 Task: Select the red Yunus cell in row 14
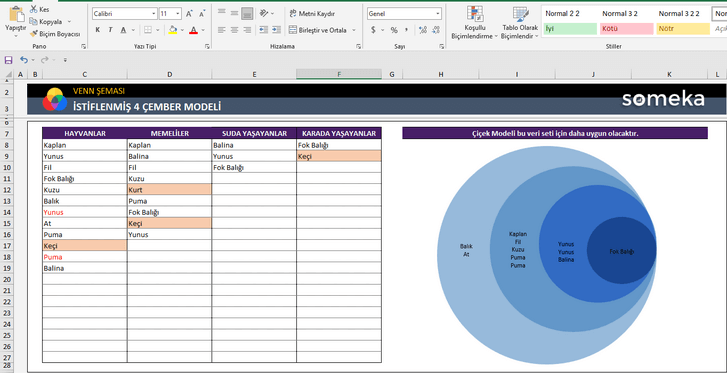[84, 212]
